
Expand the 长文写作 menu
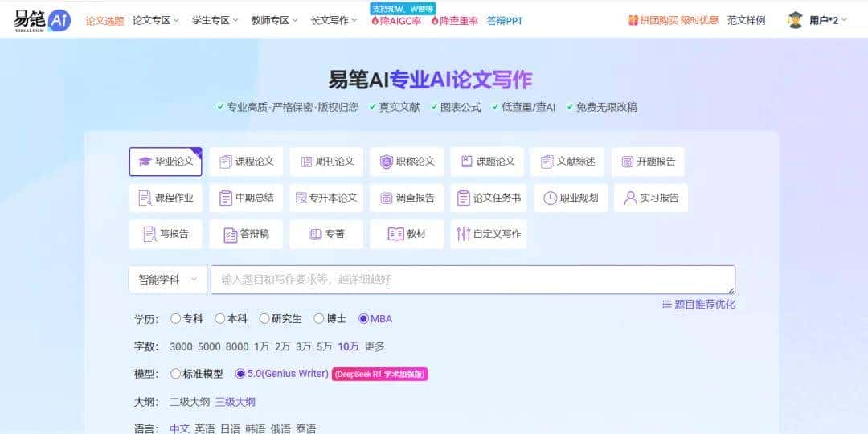tap(334, 20)
